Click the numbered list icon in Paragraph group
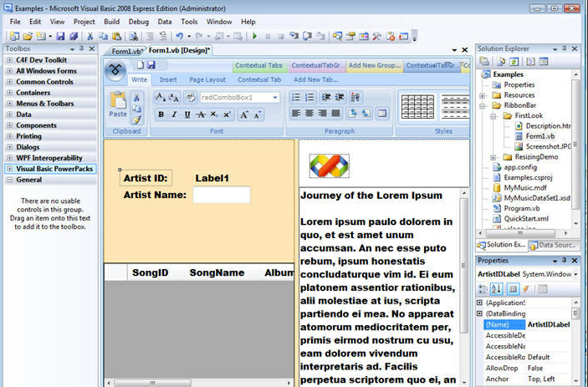 pyautogui.click(x=309, y=98)
